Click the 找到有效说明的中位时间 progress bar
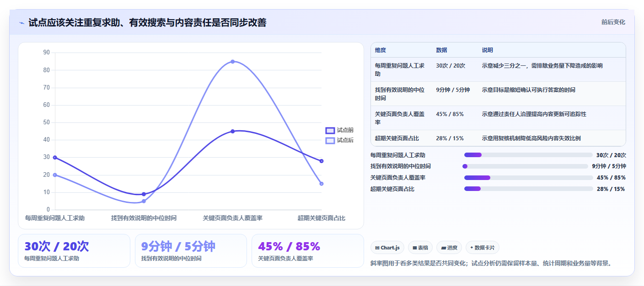The image size is (644, 286). pos(525,166)
